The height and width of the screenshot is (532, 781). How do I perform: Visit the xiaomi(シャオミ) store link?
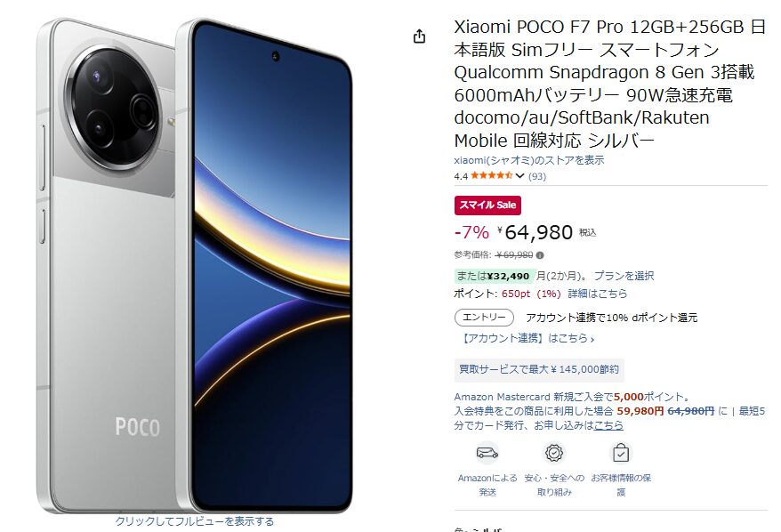pyautogui.click(x=529, y=160)
